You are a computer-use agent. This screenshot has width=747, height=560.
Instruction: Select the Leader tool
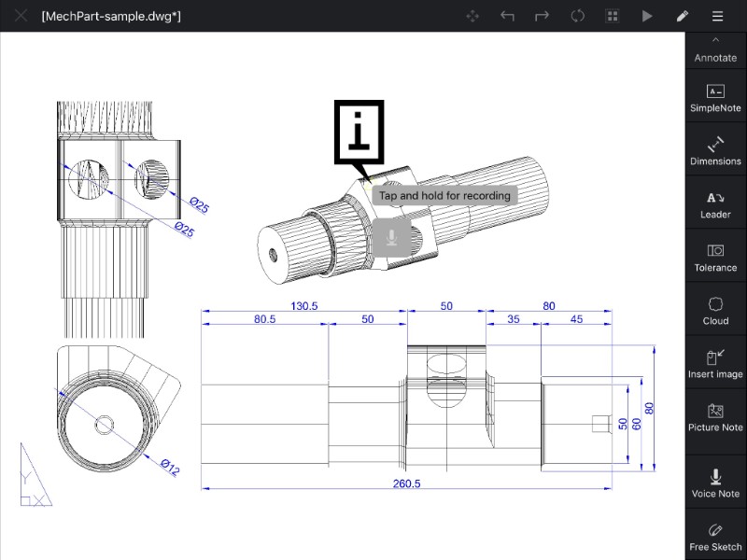point(715,204)
